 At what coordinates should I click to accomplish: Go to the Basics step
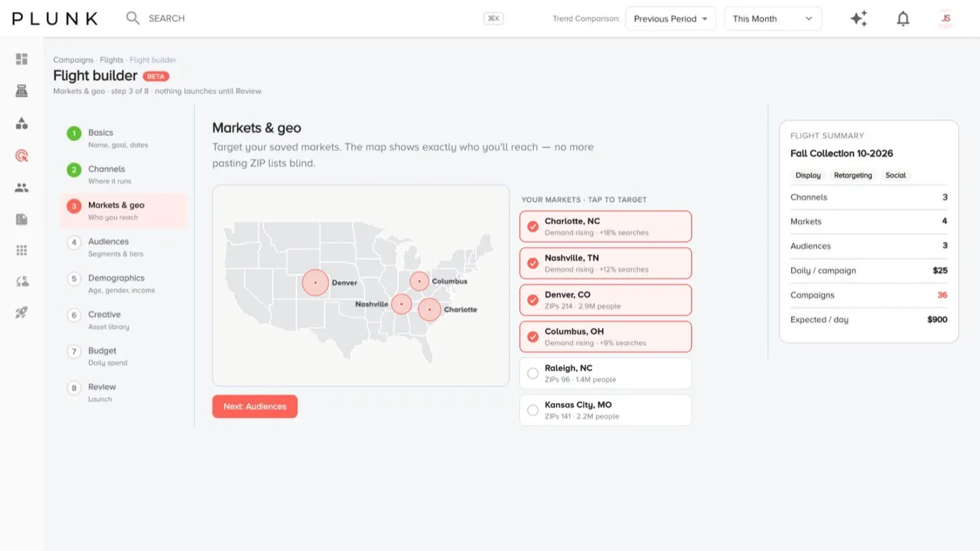123,138
